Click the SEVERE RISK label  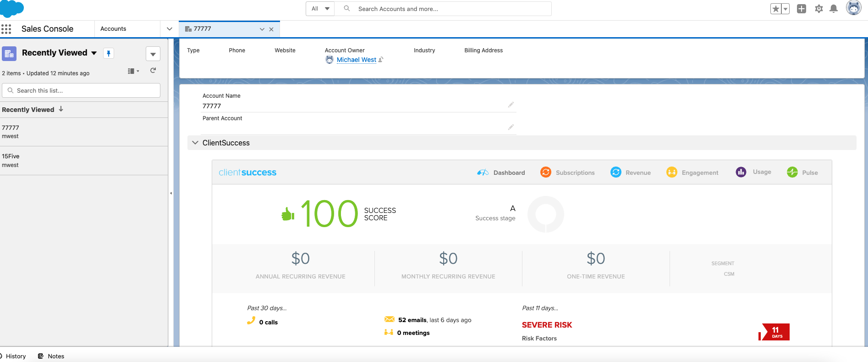pyautogui.click(x=547, y=325)
